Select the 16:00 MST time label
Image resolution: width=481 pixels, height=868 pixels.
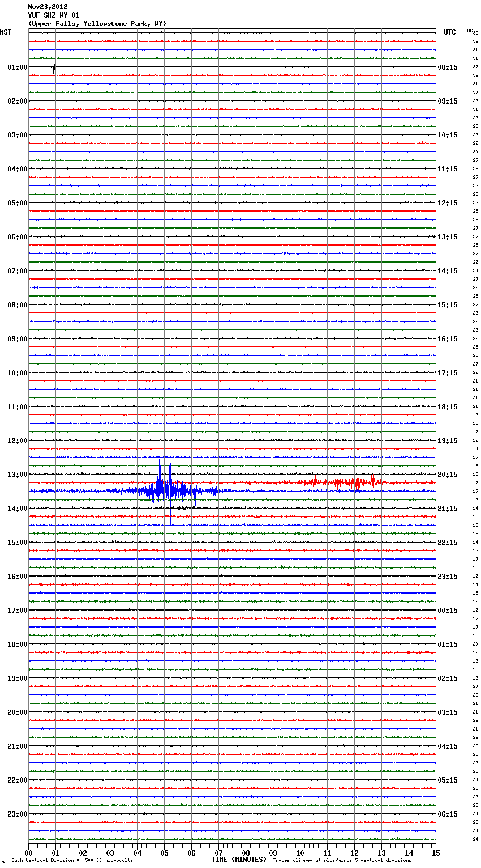17,577
